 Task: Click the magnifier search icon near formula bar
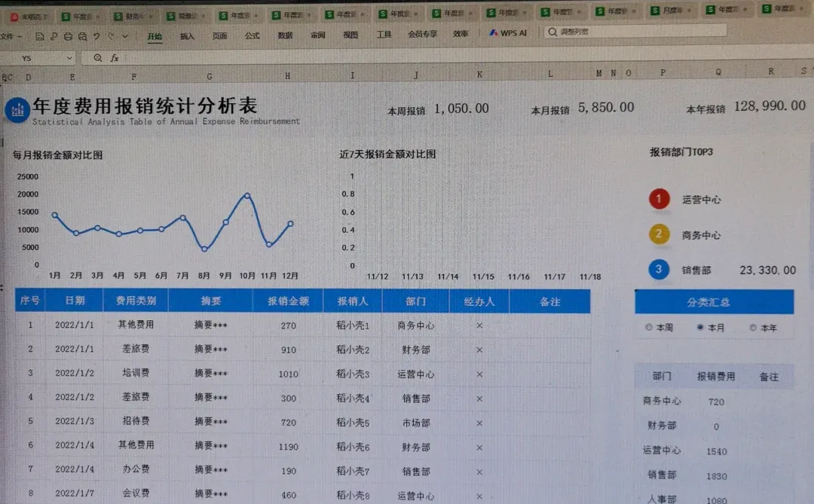tap(98, 58)
